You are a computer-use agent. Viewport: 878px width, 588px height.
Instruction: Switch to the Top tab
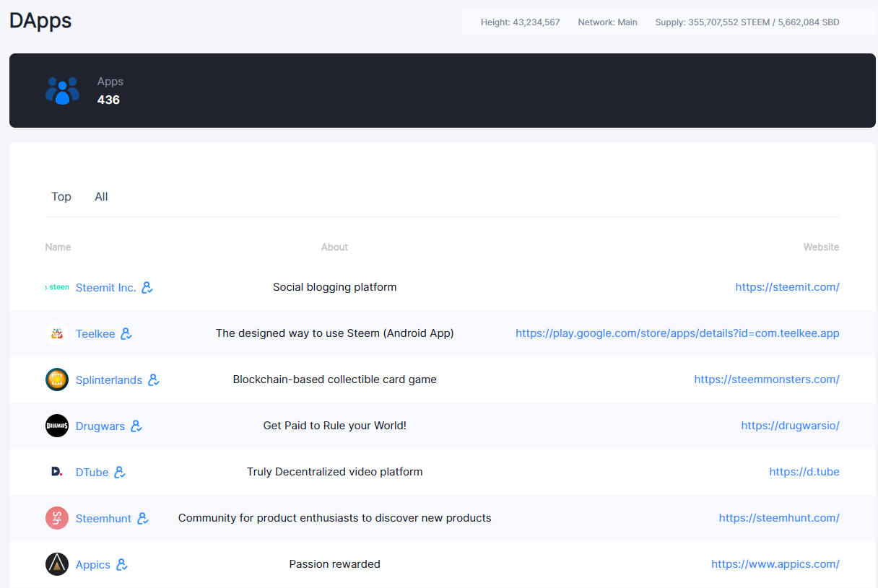point(61,196)
